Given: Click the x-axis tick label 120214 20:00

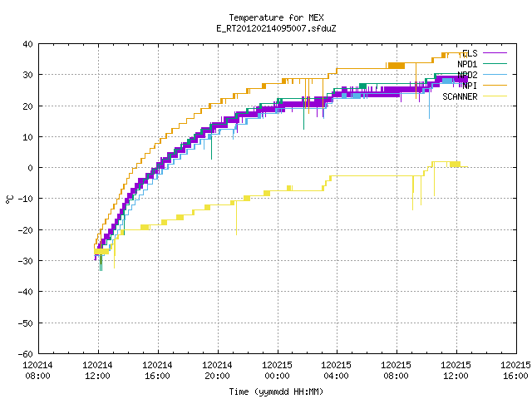Looking at the screenshot, I should tap(217, 371).
